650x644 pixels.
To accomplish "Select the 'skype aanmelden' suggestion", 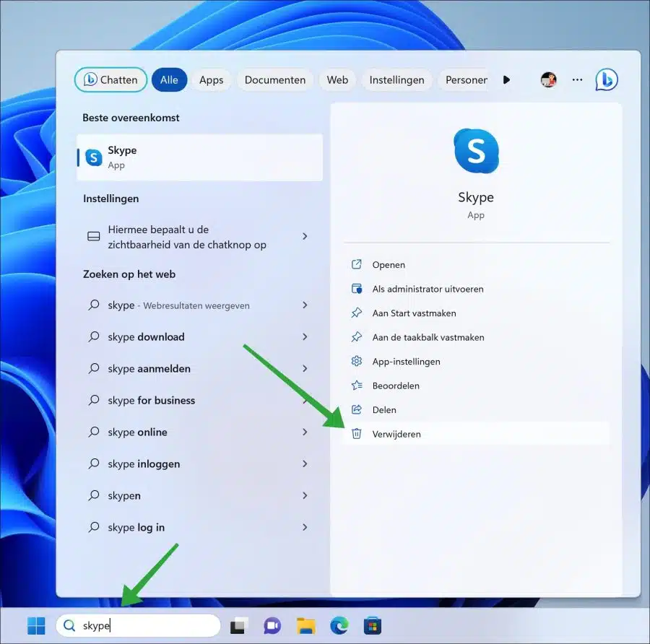I will click(199, 368).
